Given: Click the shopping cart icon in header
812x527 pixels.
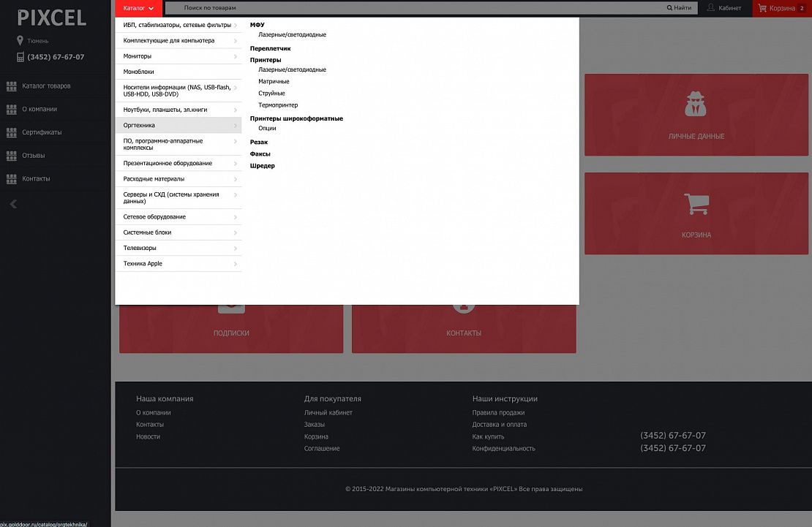Looking at the screenshot, I should click(762, 8).
